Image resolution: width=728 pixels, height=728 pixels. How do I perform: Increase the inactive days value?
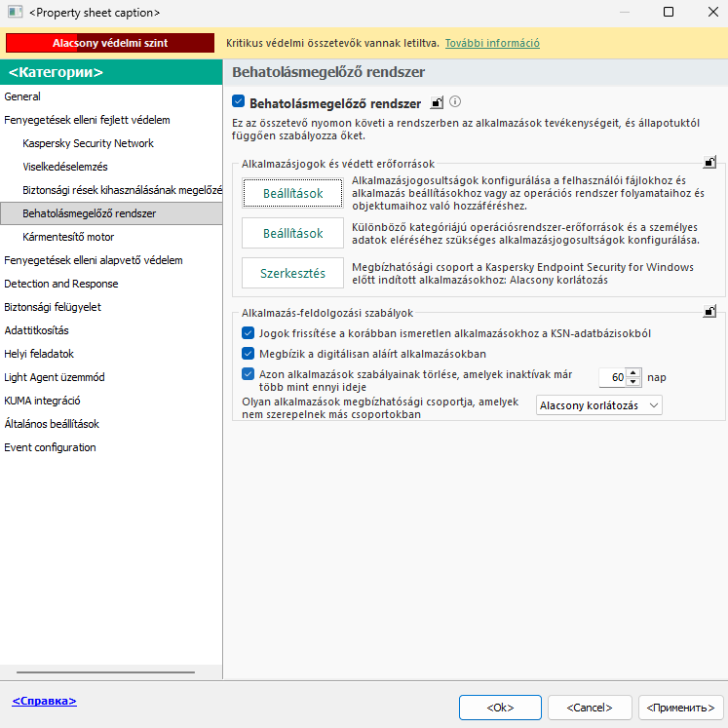(633, 373)
